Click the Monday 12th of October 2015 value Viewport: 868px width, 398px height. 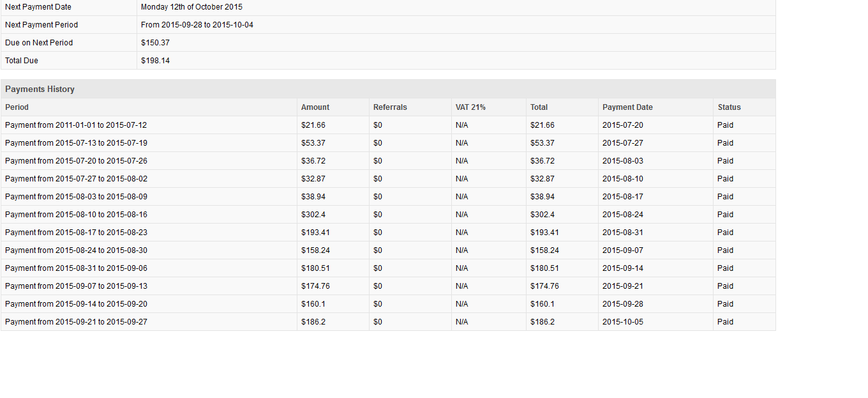tap(191, 7)
